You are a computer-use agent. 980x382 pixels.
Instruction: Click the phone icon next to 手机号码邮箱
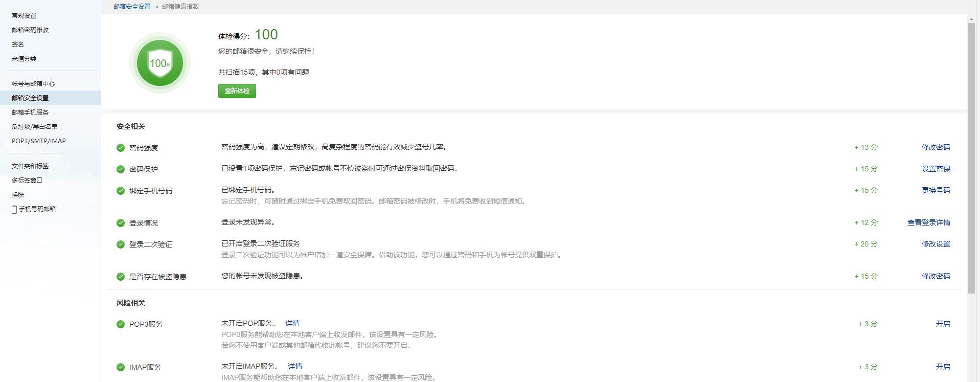(14, 209)
